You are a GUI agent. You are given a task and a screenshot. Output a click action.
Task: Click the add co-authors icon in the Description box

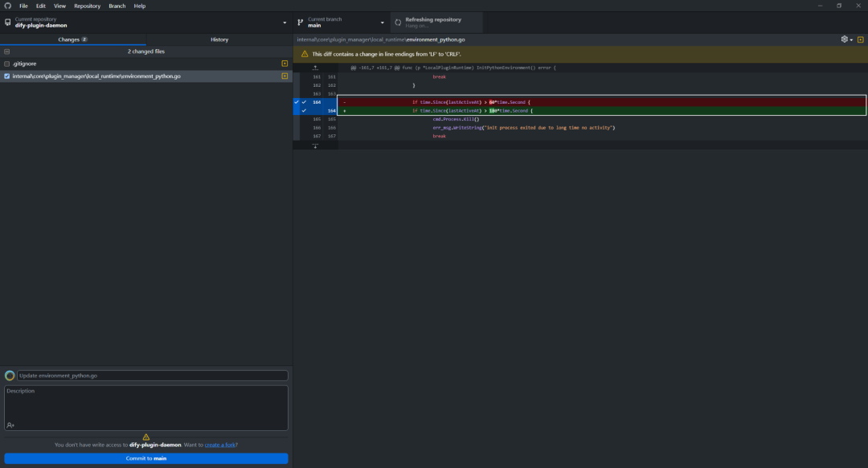pos(10,425)
